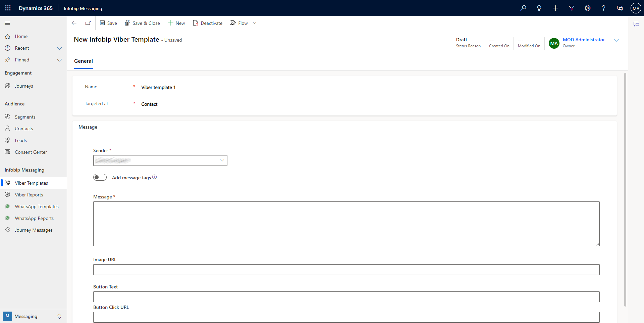
Task: Open Journey Messages in the sidebar
Action: click(34, 230)
